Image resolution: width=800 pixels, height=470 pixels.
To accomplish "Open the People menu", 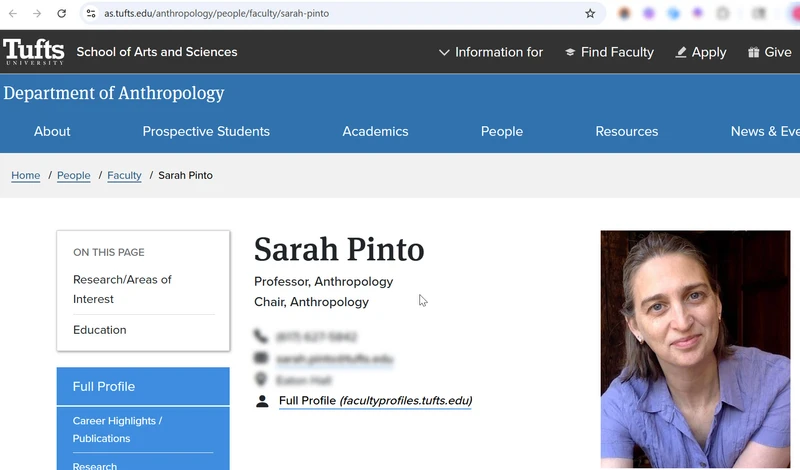I will click(502, 131).
